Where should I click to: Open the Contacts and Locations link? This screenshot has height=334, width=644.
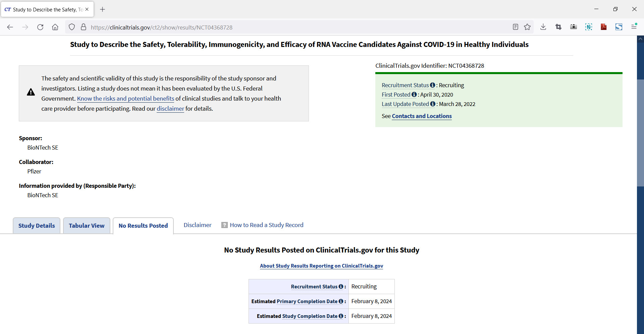(x=422, y=116)
